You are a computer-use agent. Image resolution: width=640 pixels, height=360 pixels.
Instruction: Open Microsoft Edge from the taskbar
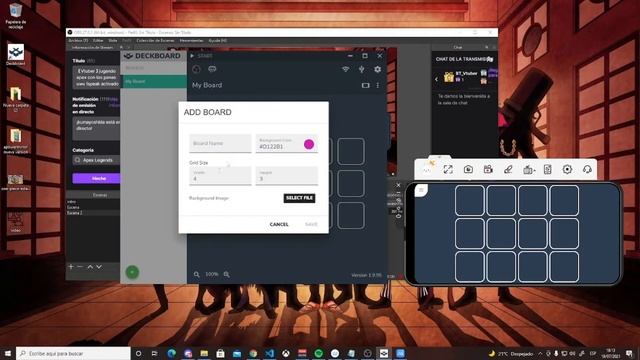(171, 353)
